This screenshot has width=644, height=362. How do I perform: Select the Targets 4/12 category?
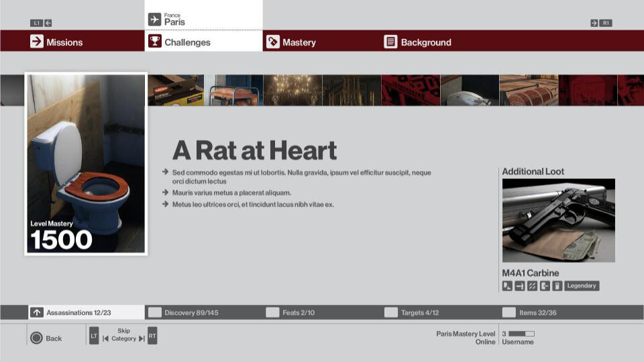click(x=440, y=312)
